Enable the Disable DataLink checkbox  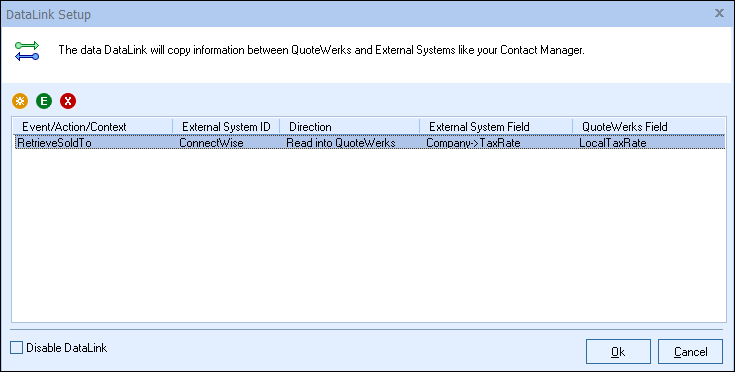(16, 348)
